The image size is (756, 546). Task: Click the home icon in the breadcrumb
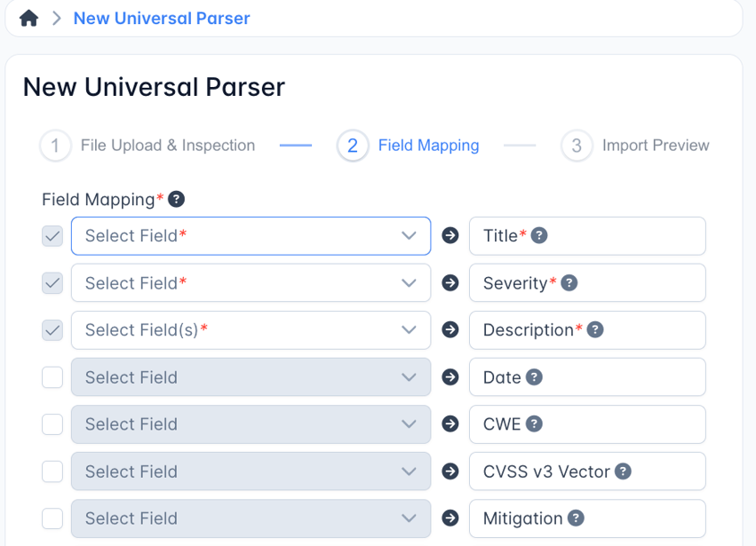28,17
